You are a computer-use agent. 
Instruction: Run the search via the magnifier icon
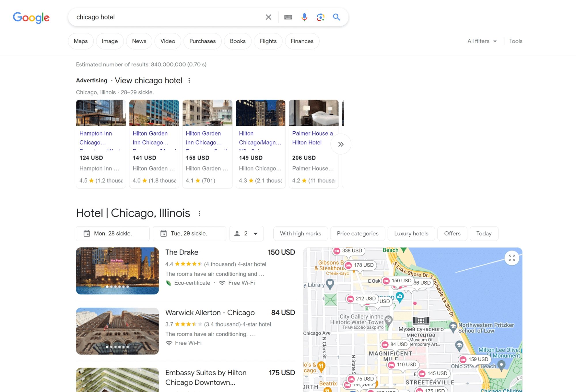pos(336,17)
